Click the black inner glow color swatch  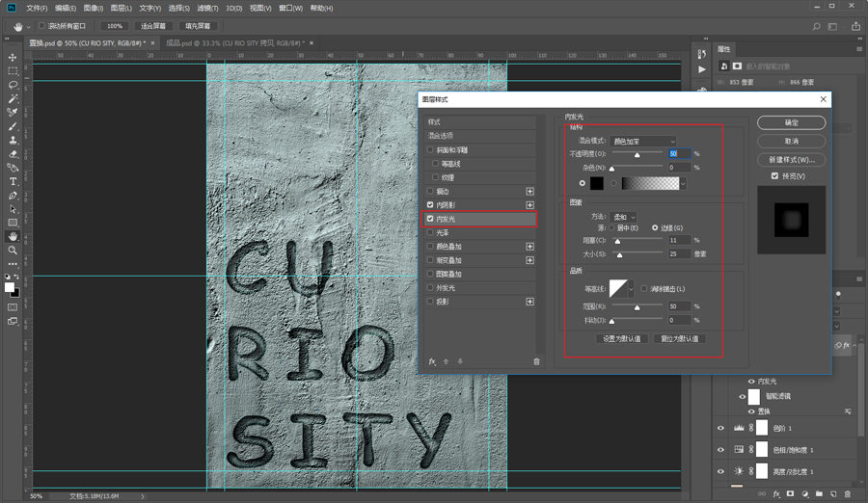click(597, 183)
